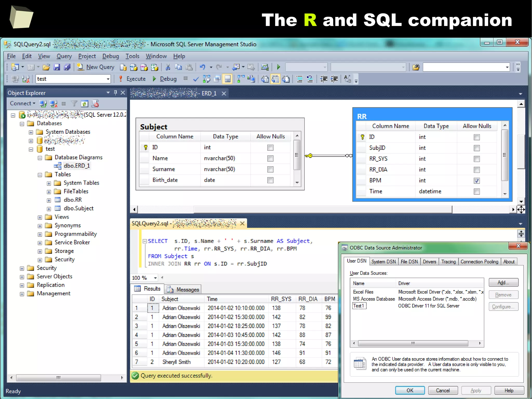Click the green Start arrow in the top toolbar
The width and height of the screenshot is (532, 399).
point(278,67)
